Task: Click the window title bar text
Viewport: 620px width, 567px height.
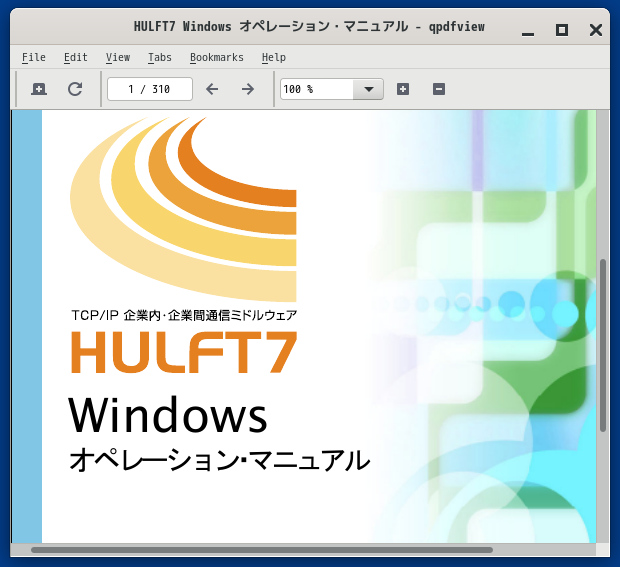Action: pos(309,26)
